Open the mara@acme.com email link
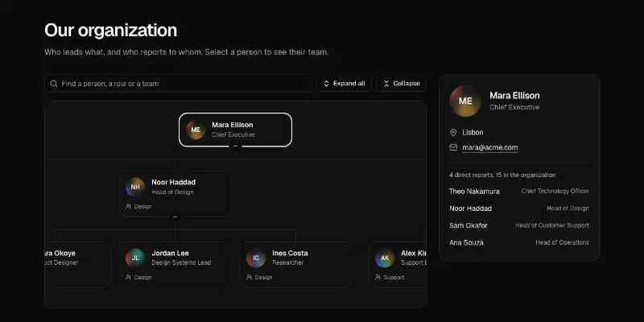 [x=490, y=147]
